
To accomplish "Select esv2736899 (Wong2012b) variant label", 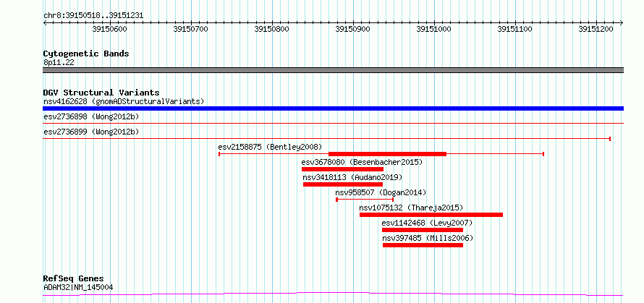I will pos(91,132).
